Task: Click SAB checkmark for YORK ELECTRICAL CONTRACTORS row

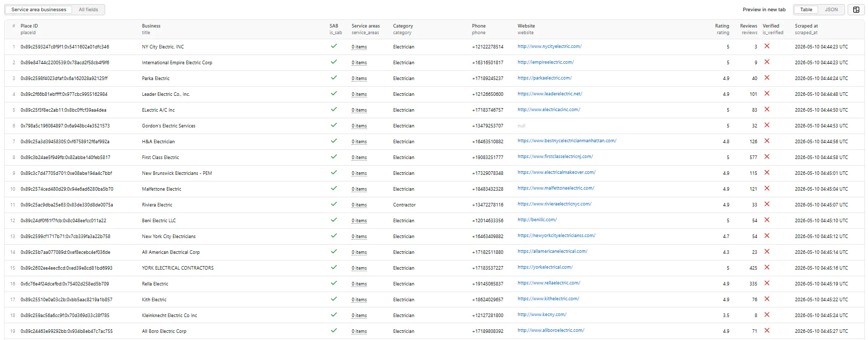Action: (x=334, y=267)
